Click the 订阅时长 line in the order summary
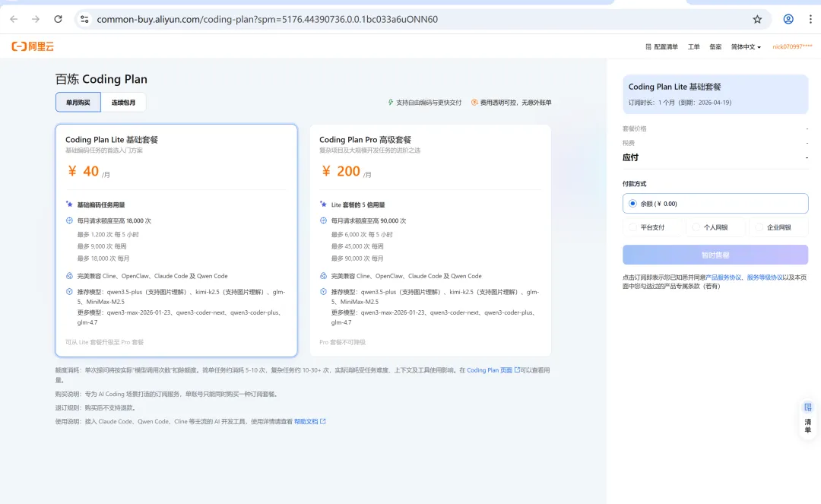 click(x=680, y=103)
